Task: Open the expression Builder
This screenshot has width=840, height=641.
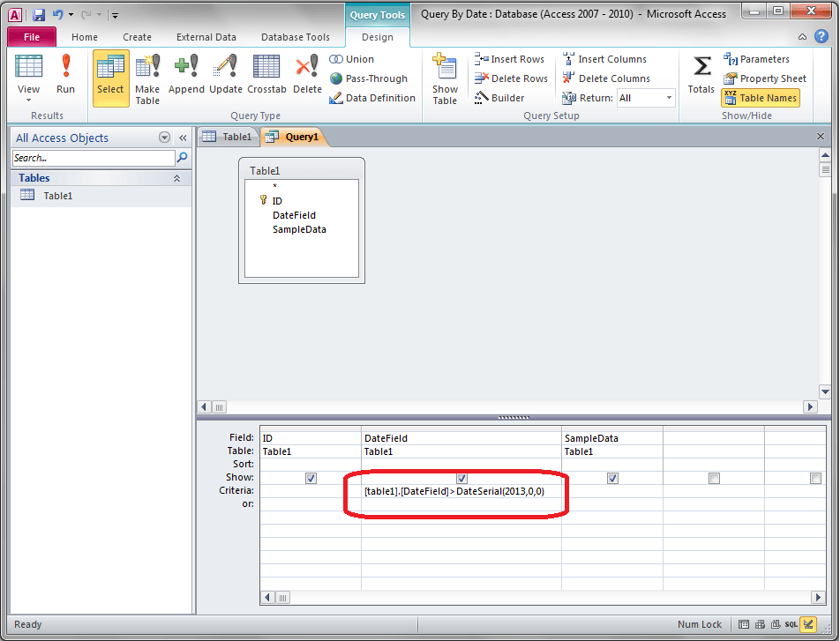Action: 499,98
